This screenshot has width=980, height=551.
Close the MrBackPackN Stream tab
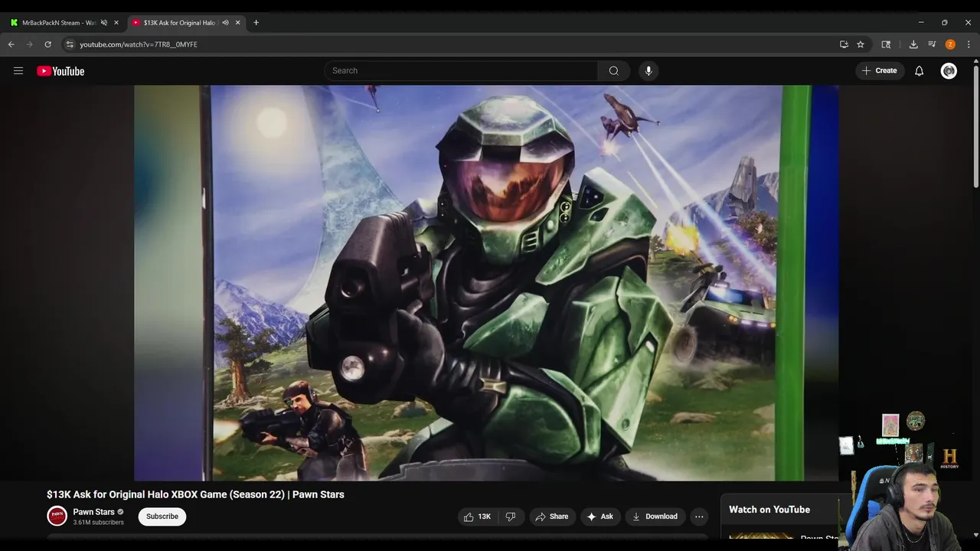[x=116, y=23]
